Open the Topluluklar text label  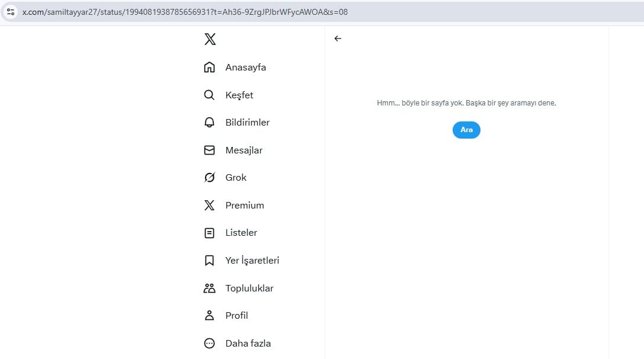click(x=249, y=289)
